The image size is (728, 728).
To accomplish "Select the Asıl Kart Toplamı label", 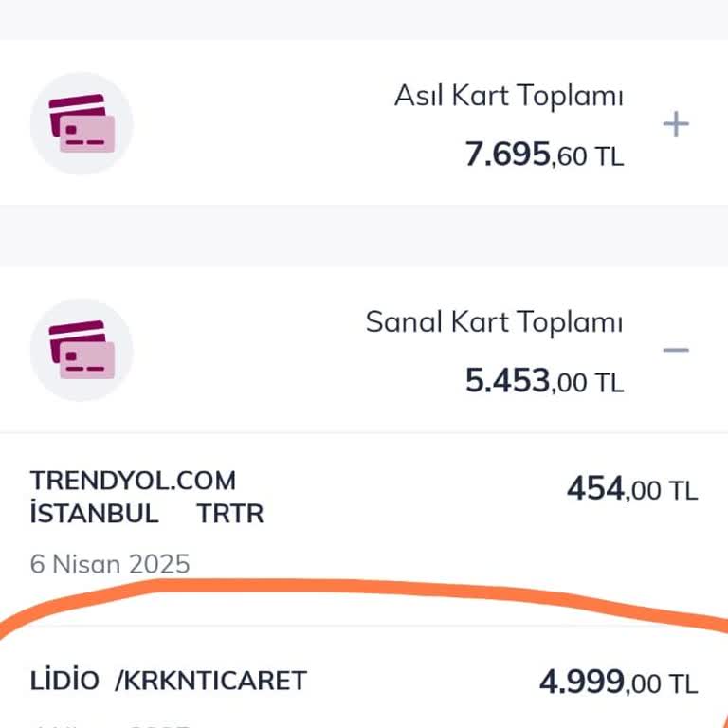I will 508,96.
